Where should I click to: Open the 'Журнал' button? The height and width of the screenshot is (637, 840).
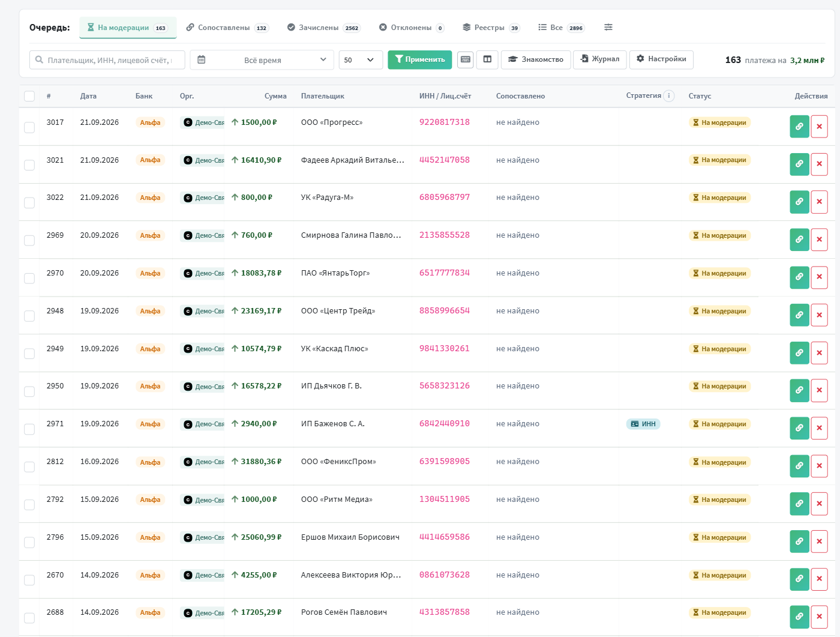(600, 59)
